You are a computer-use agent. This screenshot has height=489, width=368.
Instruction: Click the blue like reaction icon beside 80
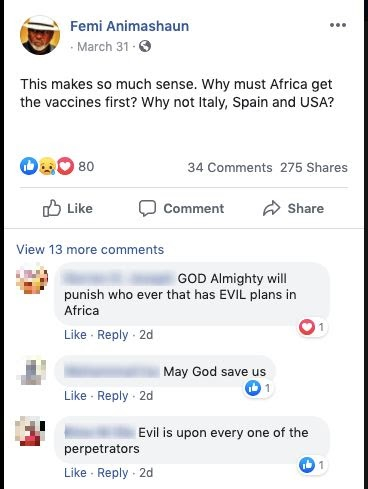28,166
